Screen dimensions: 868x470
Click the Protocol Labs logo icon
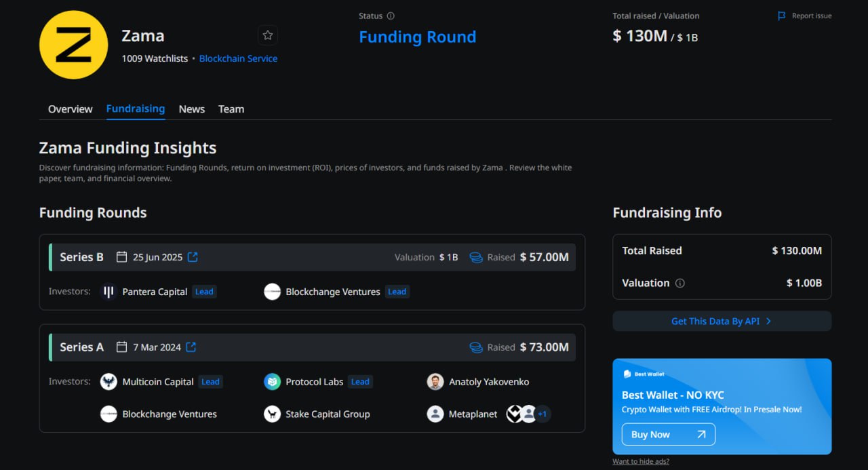click(272, 381)
